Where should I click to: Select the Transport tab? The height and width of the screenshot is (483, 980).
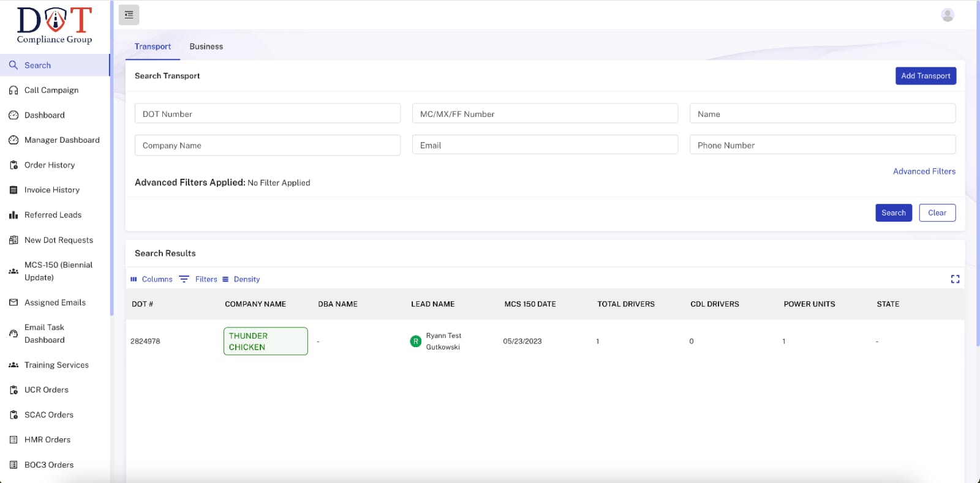[153, 47]
